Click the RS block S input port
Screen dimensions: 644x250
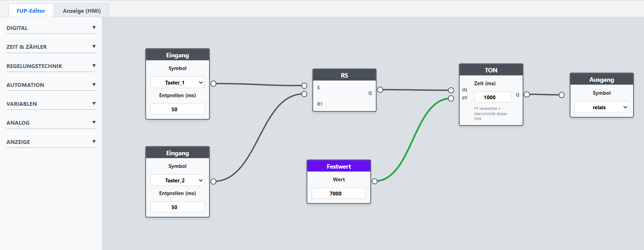[304, 86]
